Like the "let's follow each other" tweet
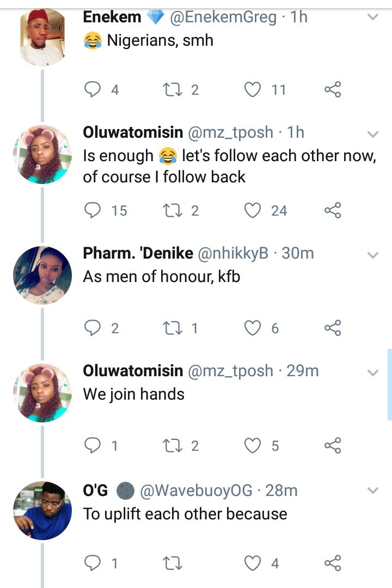 252,210
